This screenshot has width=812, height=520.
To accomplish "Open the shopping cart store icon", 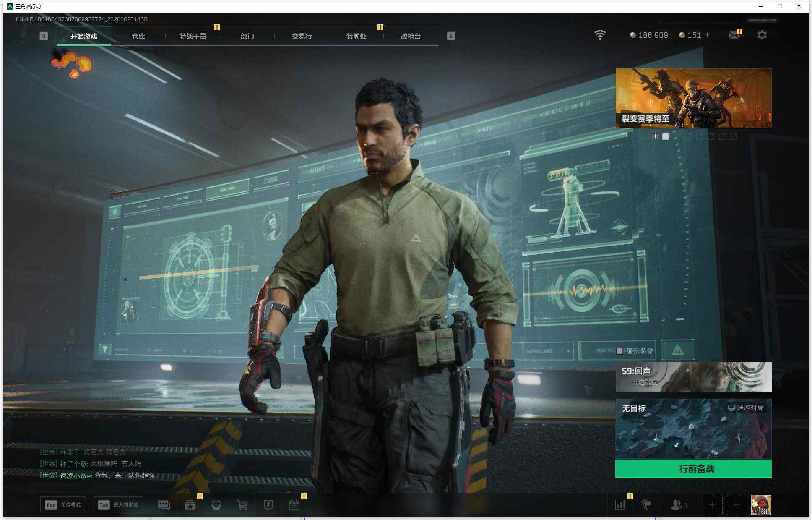I will pyautogui.click(x=242, y=505).
